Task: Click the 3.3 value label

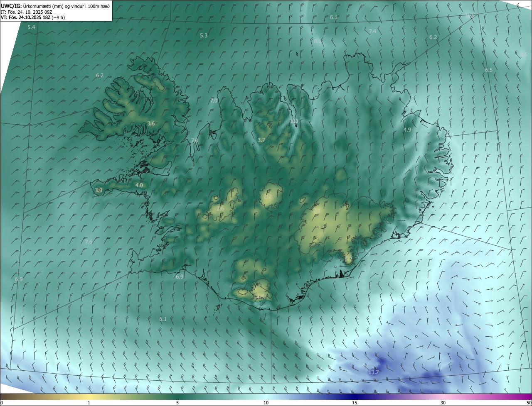Action: coord(99,190)
